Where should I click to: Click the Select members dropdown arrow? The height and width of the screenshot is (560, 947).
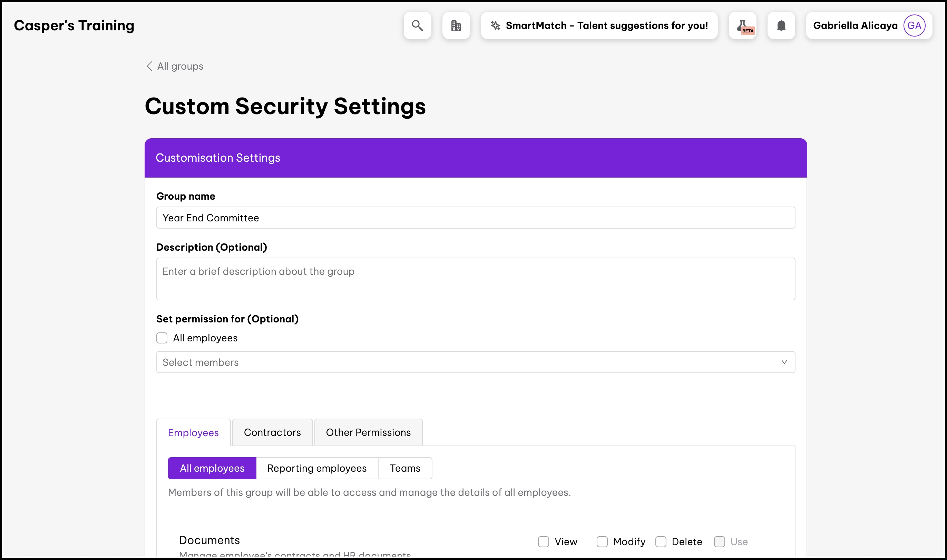click(x=784, y=362)
